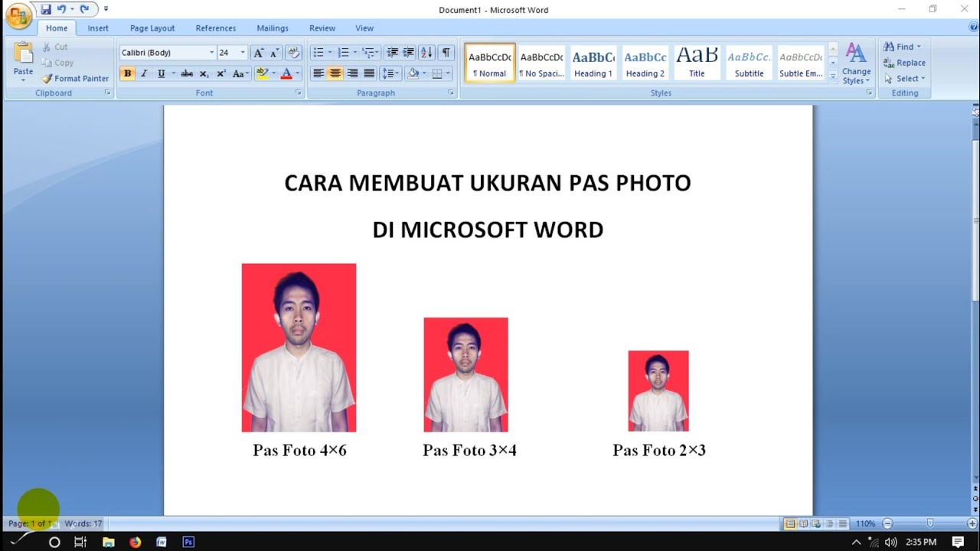
Task: Expand the Styles gallery More arrow
Action: [833, 77]
